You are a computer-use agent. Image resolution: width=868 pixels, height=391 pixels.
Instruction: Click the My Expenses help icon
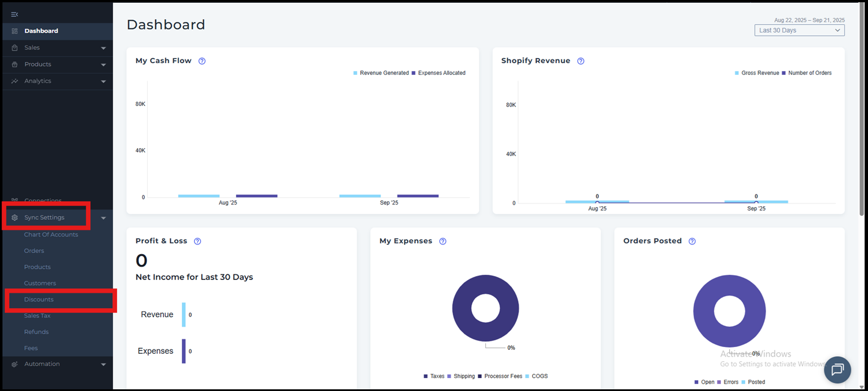(442, 241)
